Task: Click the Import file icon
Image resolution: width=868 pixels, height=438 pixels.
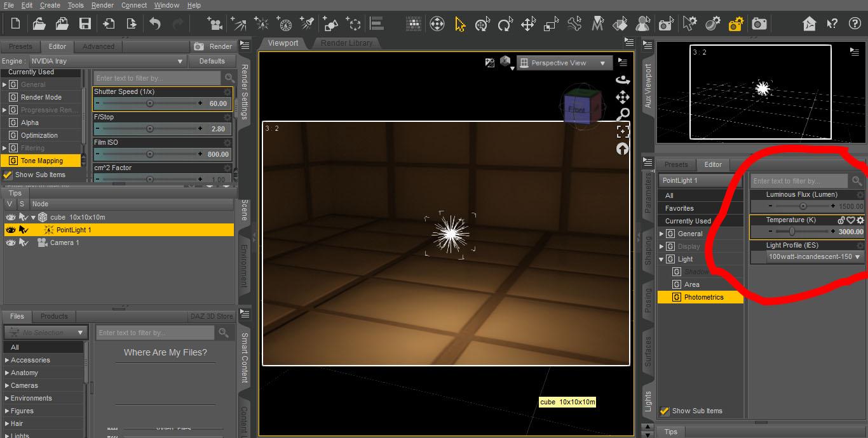Action: pyautogui.click(x=109, y=24)
